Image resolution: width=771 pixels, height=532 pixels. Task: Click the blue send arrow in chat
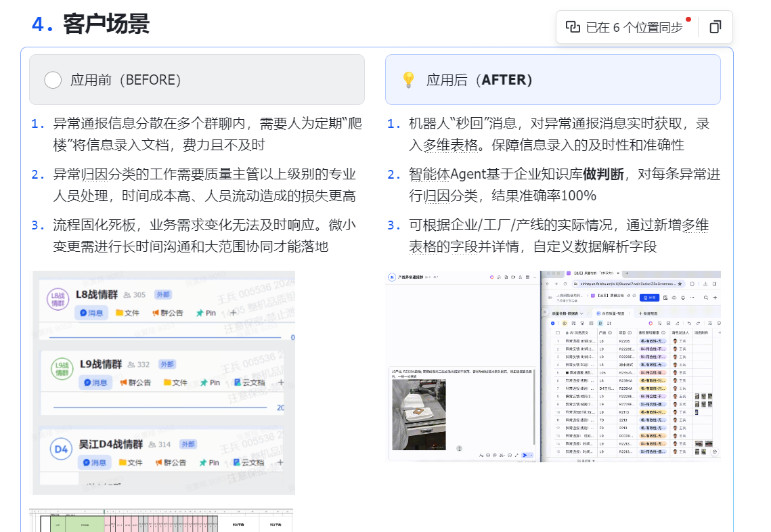pyautogui.click(x=525, y=456)
